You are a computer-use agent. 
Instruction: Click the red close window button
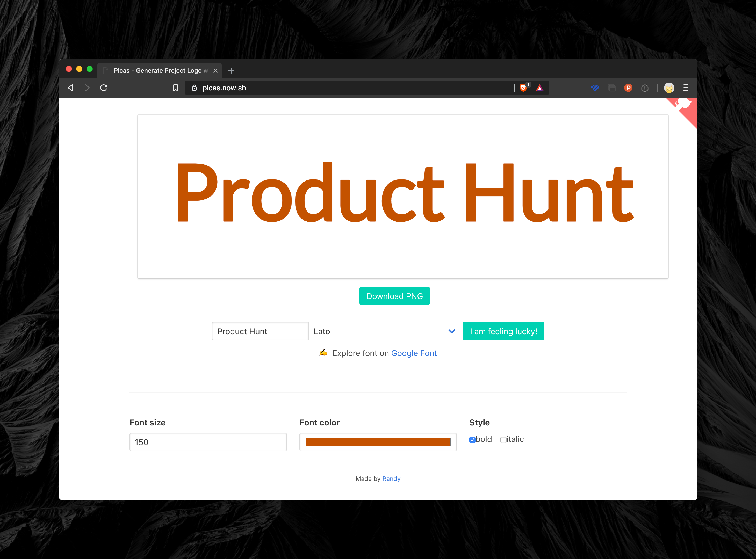coord(69,69)
